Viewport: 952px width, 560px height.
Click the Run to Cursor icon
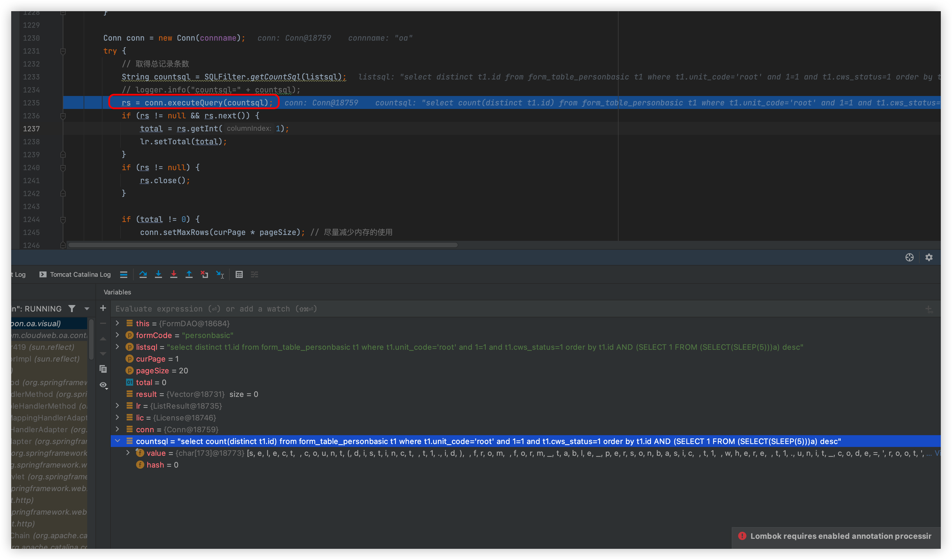pyautogui.click(x=220, y=274)
